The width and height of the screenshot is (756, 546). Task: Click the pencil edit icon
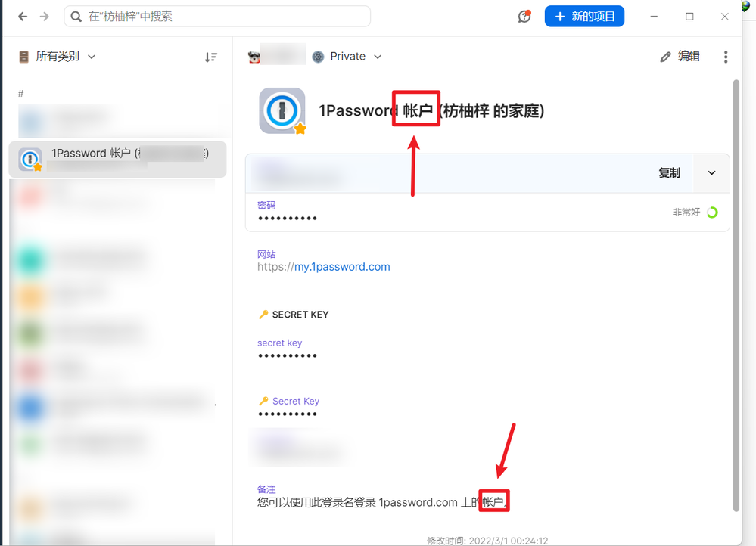tap(666, 57)
